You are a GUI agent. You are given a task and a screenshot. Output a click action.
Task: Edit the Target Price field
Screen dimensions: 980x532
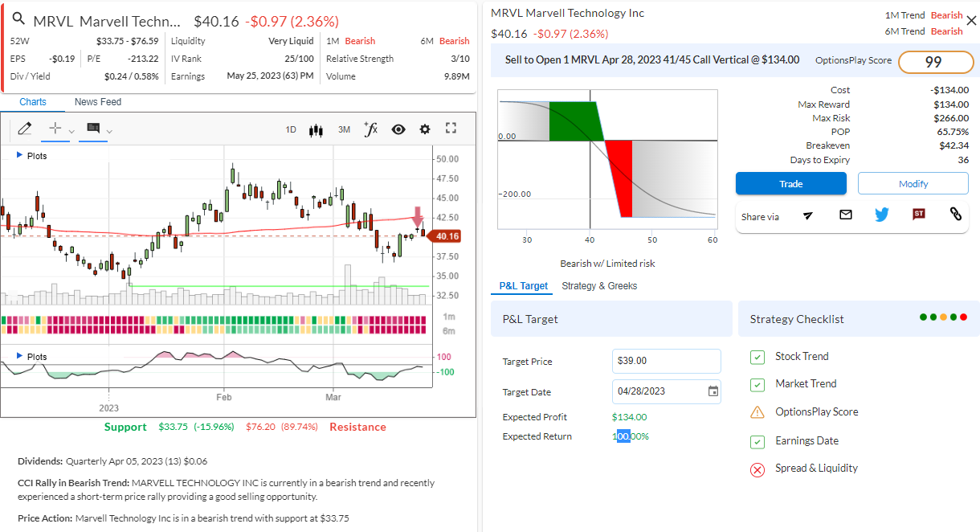[667, 361]
